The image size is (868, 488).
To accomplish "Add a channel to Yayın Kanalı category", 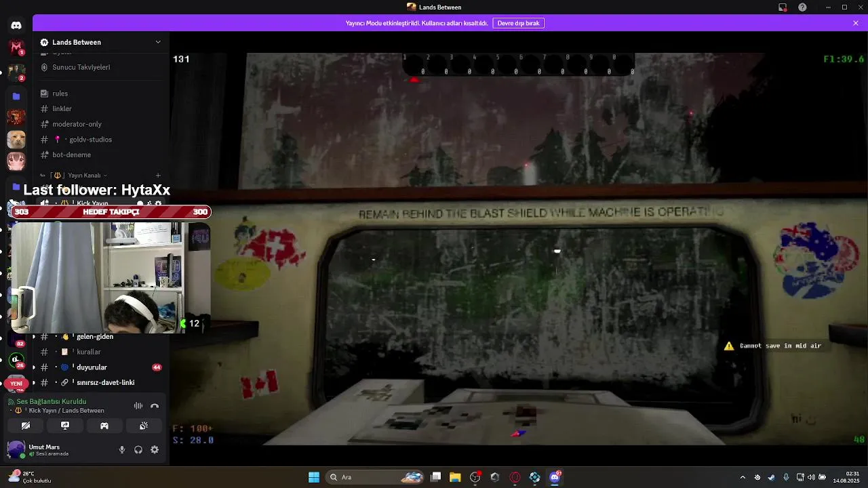I will point(158,176).
